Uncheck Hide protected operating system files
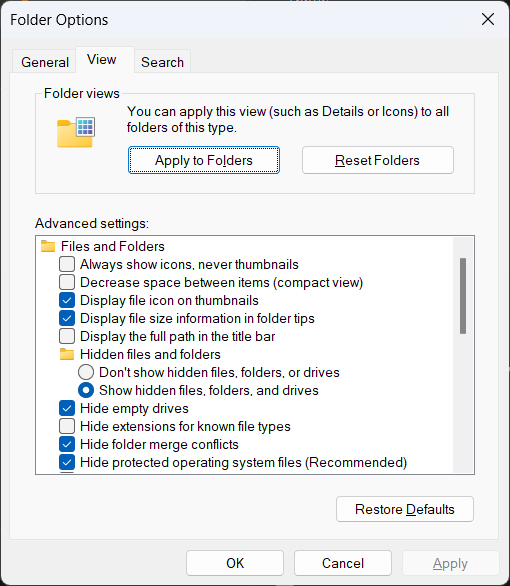The width and height of the screenshot is (510, 586). tap(67, 462)
